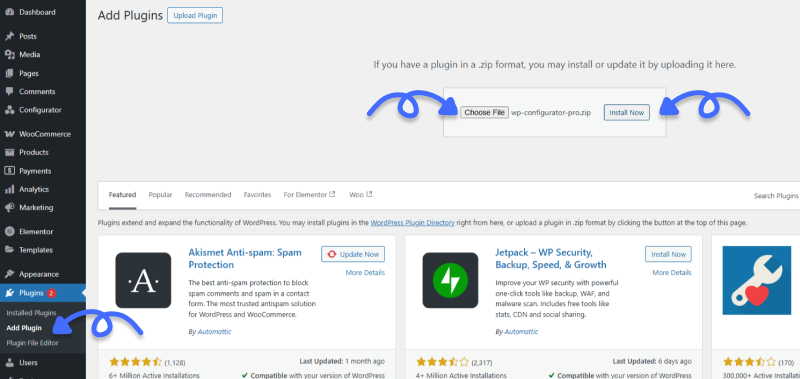Select the Add Plugin submenu item
This screenshot has height=379, width=800.
[x=24, y=328]
